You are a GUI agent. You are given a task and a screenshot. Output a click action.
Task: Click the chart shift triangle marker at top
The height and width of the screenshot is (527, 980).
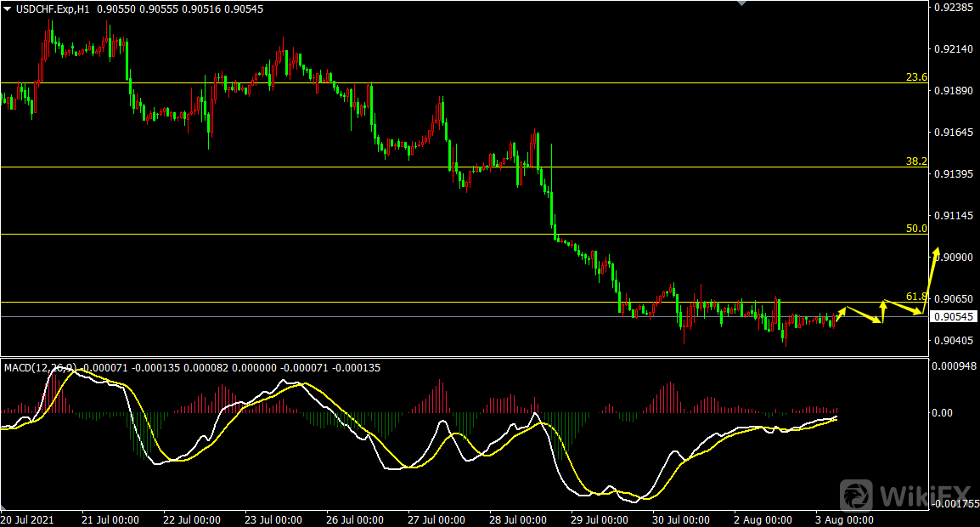coord(742,3)
